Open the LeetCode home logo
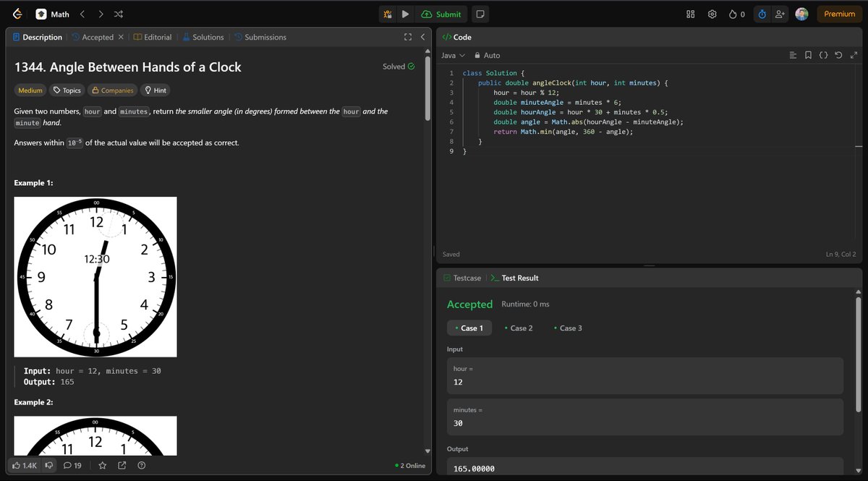Viewport: 868px width, 481px height. tap(17, 14)
